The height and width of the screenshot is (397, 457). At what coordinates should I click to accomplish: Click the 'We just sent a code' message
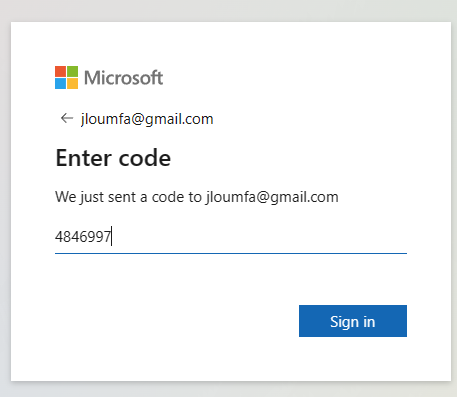197,197
